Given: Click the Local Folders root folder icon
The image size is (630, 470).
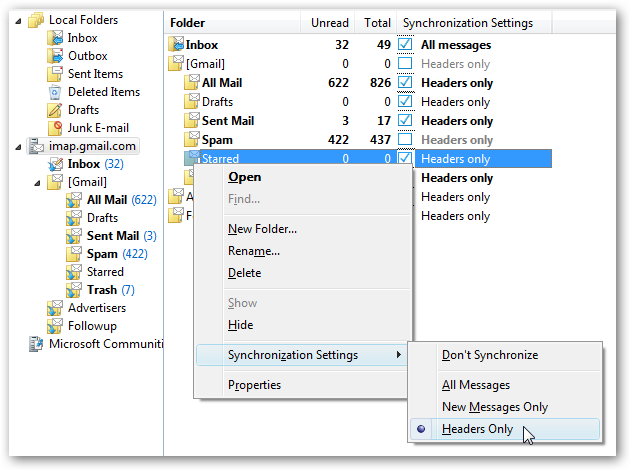Looking at the screenshot, I should click(36, 20).
